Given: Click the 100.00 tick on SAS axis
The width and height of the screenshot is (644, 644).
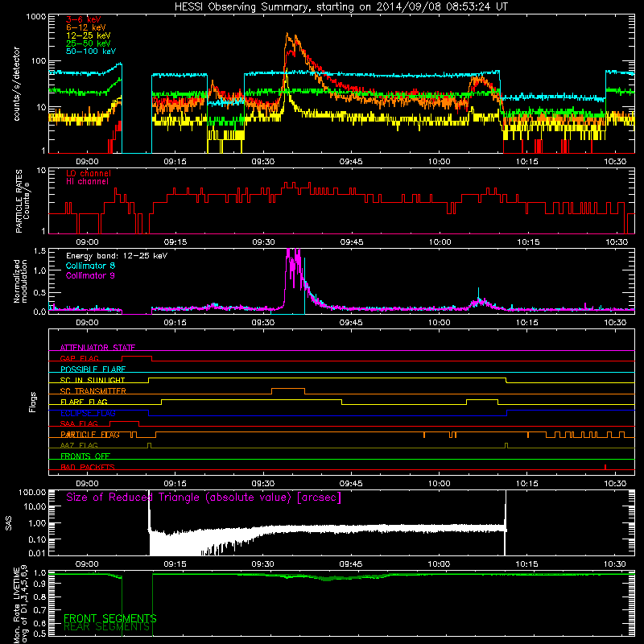Looking at the screenshot, I should coord(32,492).
